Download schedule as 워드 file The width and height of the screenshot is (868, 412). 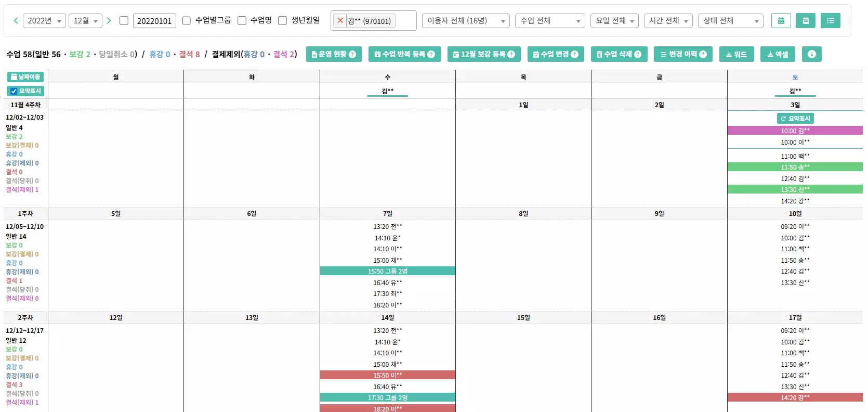click(x=737, y=54)
